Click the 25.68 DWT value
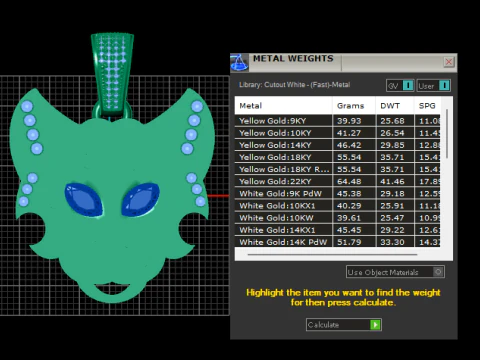480x360 pixels. (392, 121)
